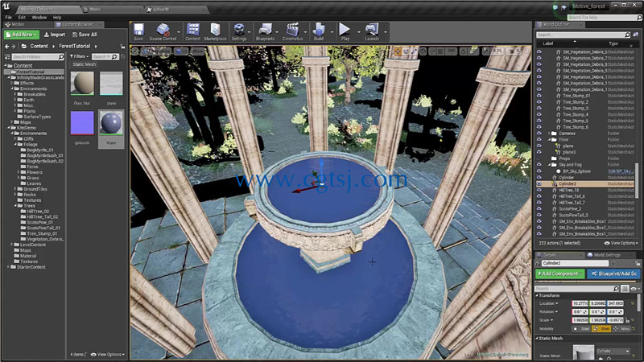The image size is (644, 362).
Task: Select Tree_Stump_01 folder in content tree
Action: tap(42, 233)
